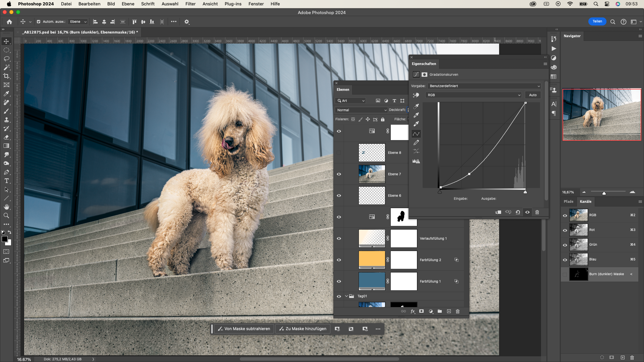
Task: Select the Lasso tool
Action: [6, 59]
